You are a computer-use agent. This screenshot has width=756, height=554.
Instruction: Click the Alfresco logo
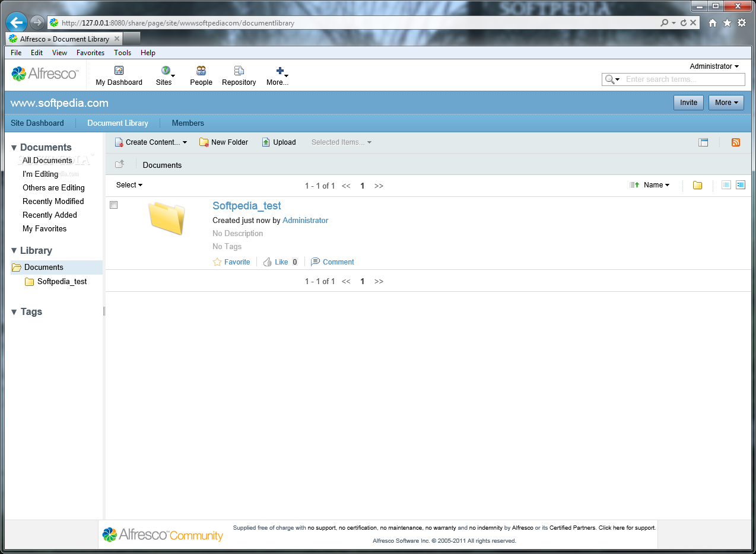pyautogui.click(x=45, y=74)
